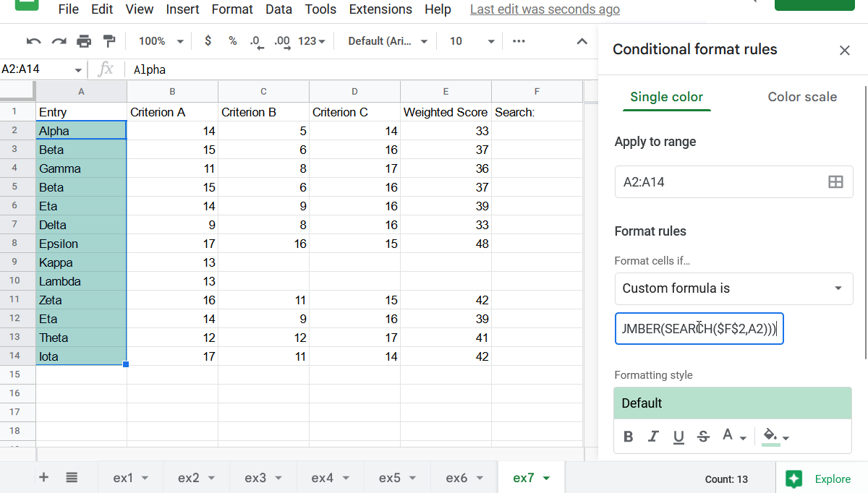Open the Format menu
Image resolution: width=868 pixels, height=493 pixels.
232,9
